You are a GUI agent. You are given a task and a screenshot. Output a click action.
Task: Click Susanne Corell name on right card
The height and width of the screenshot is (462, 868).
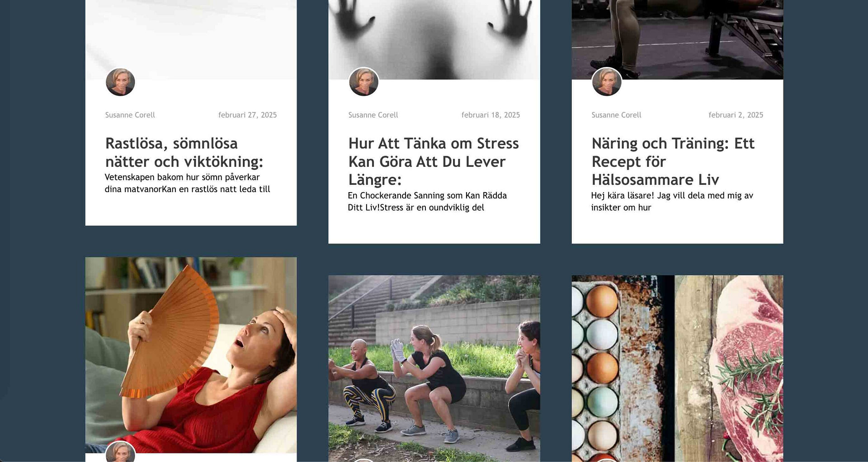(x=616, y=115)
